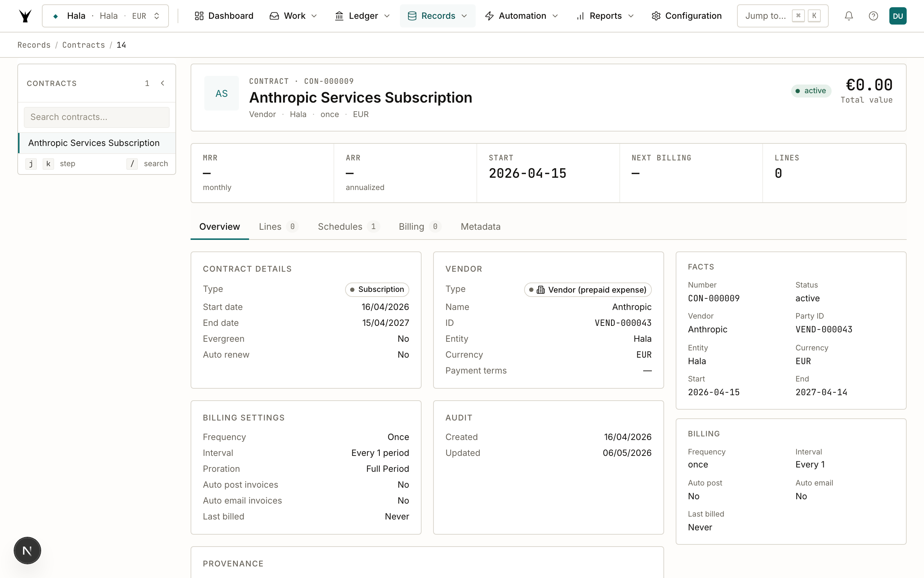
Task: Collapse the Contracts side panel arrow
Action: coord(163,83)
